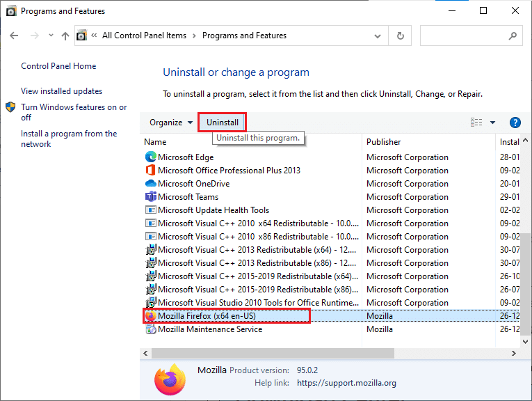Select the Microsoft Office Professional Plus 2013 icon

151,170
